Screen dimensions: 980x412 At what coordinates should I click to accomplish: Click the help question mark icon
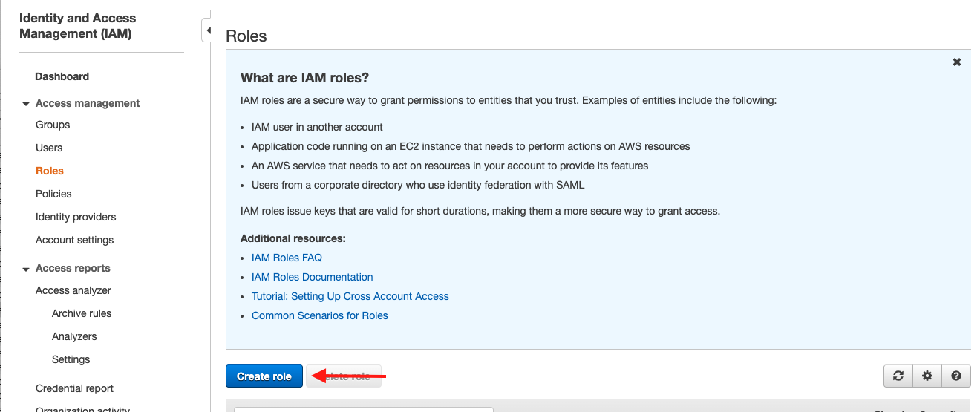pos(956,376)
